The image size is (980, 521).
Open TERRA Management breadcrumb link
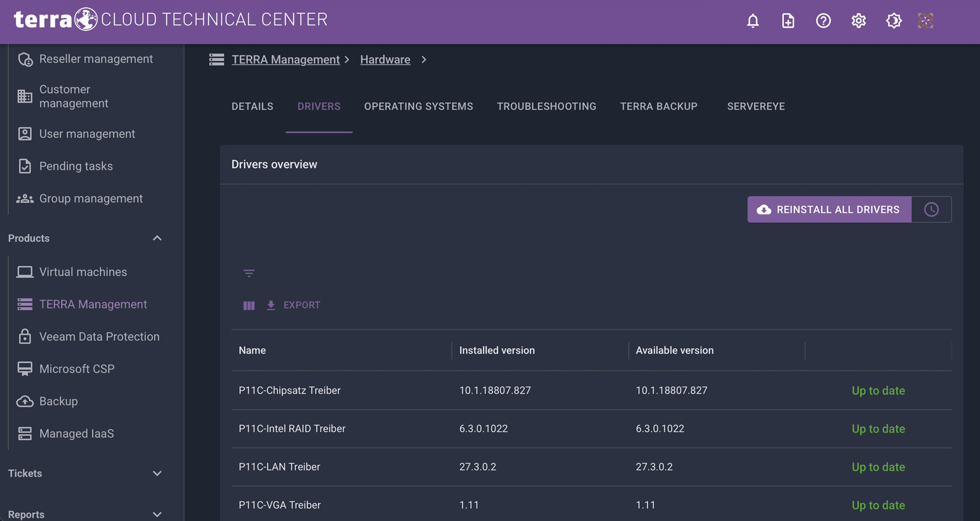286,60
